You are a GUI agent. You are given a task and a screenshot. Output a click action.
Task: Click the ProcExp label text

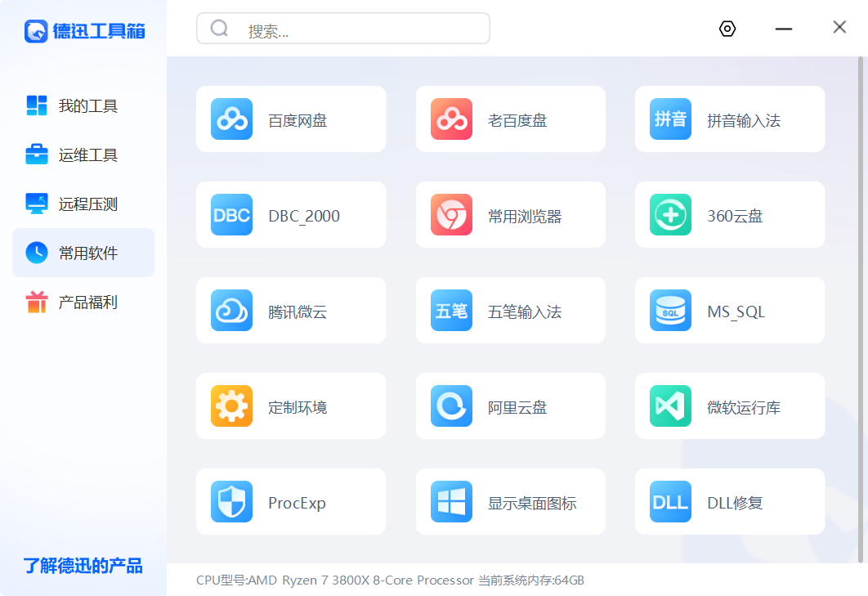(x=297, y=503)
